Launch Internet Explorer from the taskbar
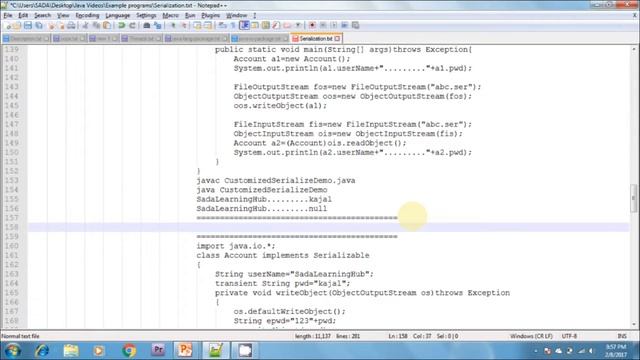 click(42, 351)
